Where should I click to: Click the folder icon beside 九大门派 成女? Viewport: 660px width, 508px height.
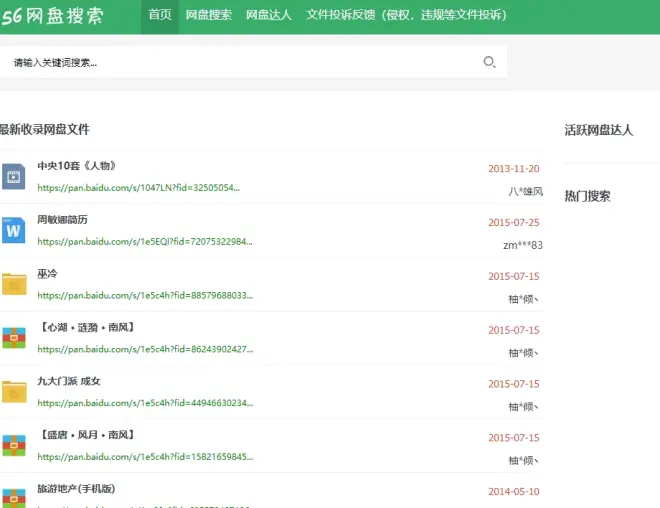click(13, 392)
